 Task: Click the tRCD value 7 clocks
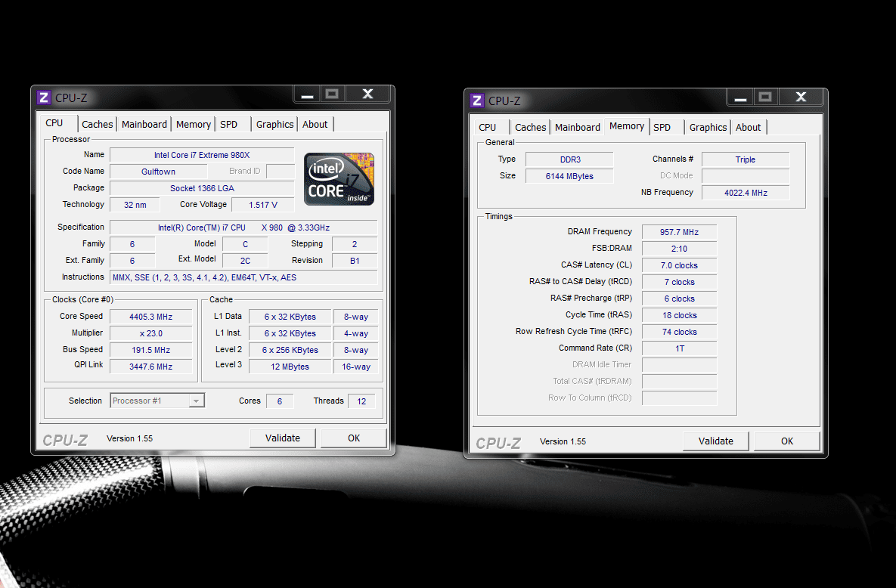(679, 282)
